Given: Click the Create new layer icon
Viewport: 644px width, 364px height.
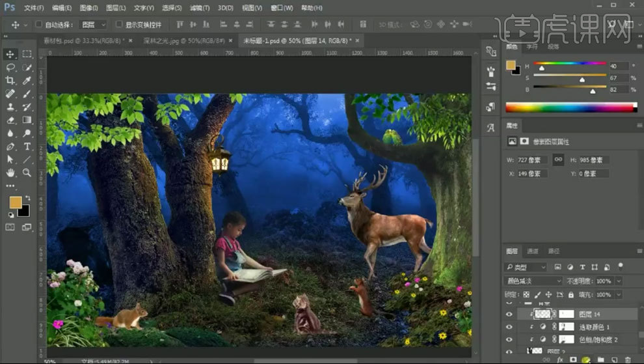Looking at the screenshot, I should (x=614, y=359).
